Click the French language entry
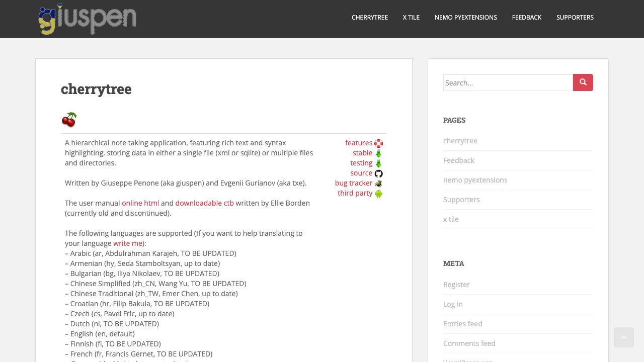The image size is (644, 362). point(139,354)
